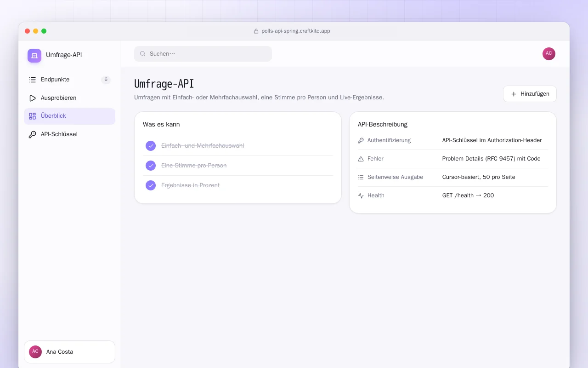Image resolution: width=588 pixels, height=368 pixels.
Task: Click the Umfragen mit Einfach- description text
Action: pyautogui.click(x=259, y=98)
